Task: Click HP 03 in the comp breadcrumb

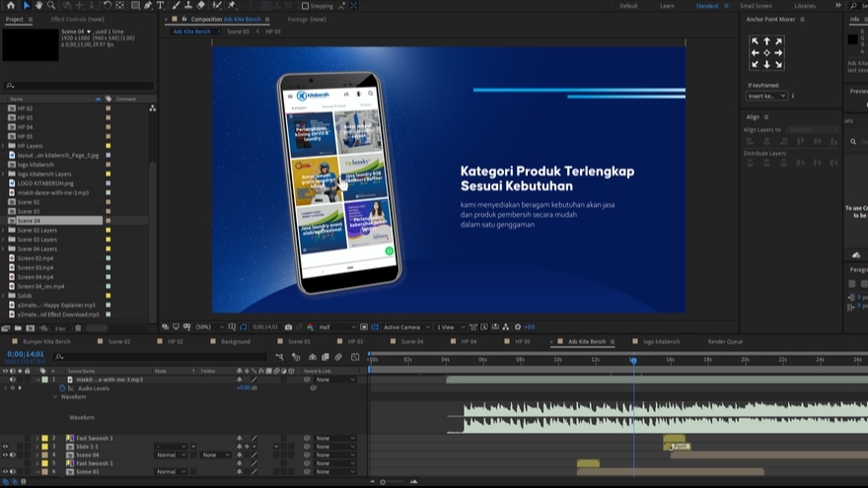Action: click(273, 32)
